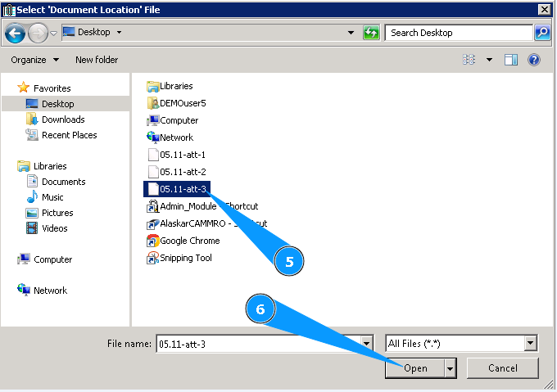Screen dimensions: 557x392
Task: Click the Pictures icon in sidebar
Action: [32, 213]
